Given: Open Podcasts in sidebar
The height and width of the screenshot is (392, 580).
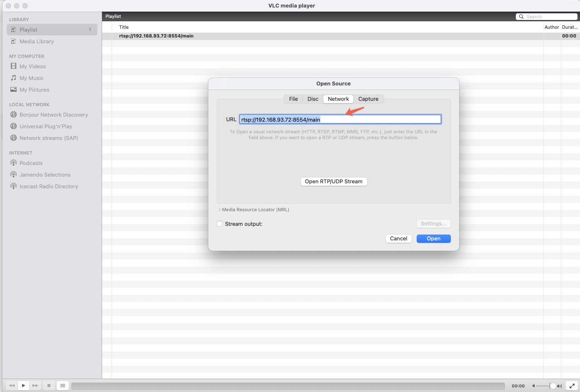Looking at the screenshot, I should coord(31,163).
